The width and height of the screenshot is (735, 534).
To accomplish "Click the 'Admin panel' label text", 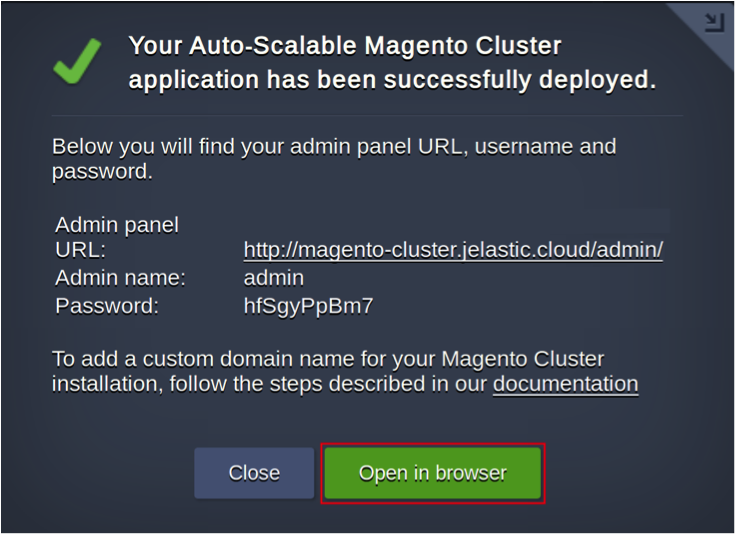I will [x=117, y=225].
